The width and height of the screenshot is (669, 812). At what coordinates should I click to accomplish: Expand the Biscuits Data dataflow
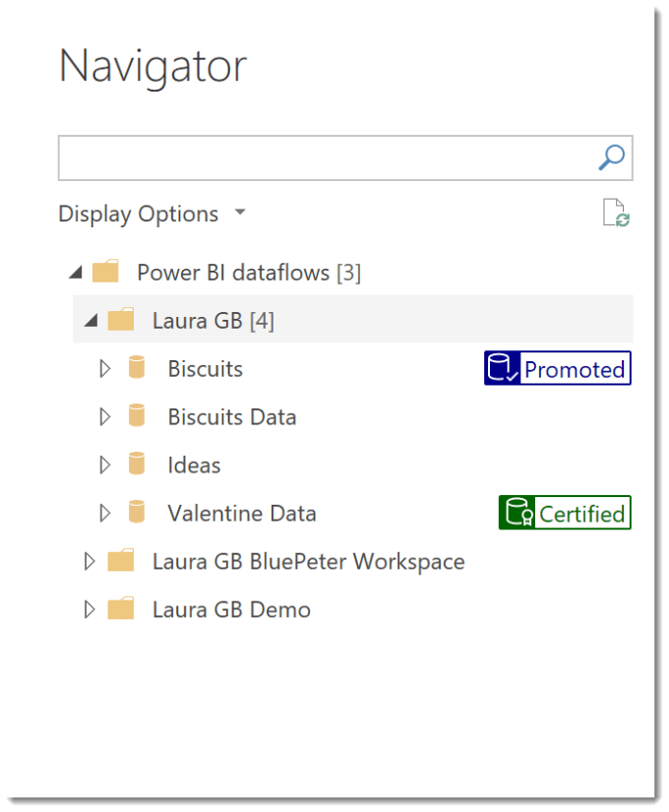click(105, 417)
